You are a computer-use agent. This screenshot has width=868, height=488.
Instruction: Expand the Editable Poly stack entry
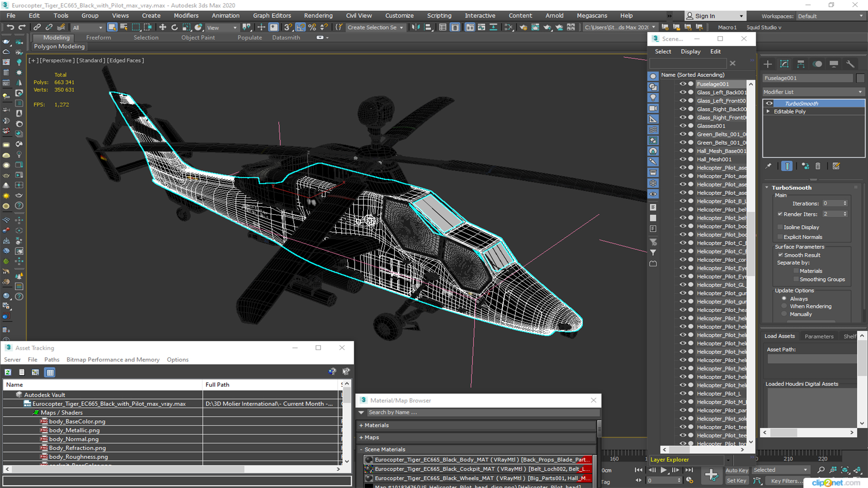768,112
